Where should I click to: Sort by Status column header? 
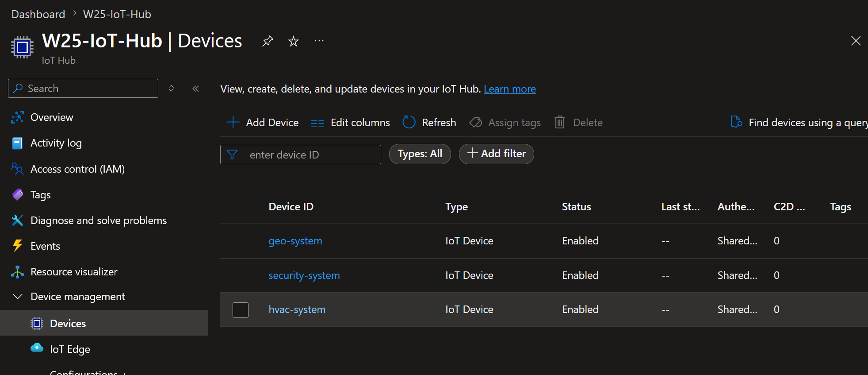pyautogui.click(x=577, y=207)
